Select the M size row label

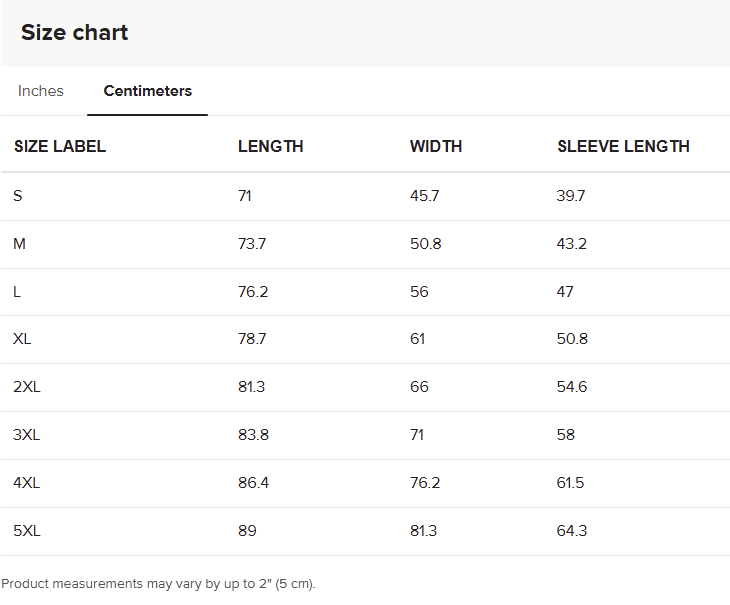click(x=19, y=244)
